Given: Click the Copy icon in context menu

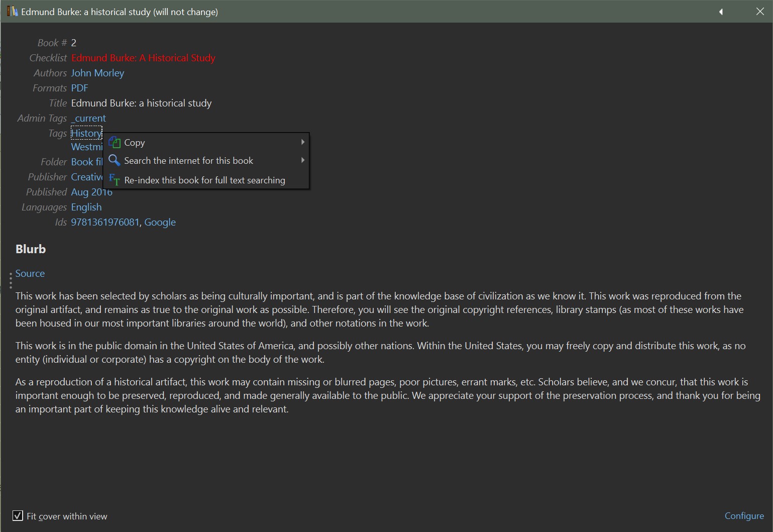Looking at the screenshot, I should click(x=115, y=143).
